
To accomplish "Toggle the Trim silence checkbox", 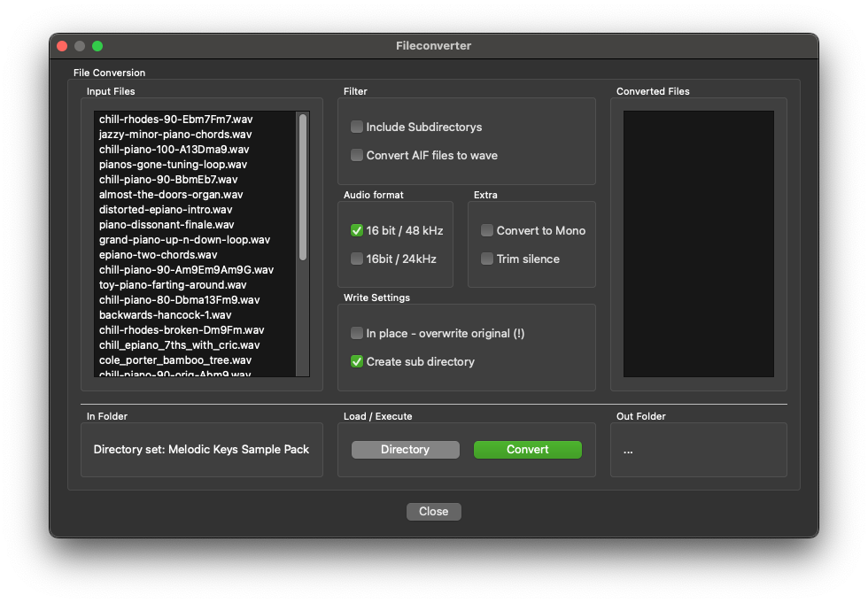I will 487,259.
